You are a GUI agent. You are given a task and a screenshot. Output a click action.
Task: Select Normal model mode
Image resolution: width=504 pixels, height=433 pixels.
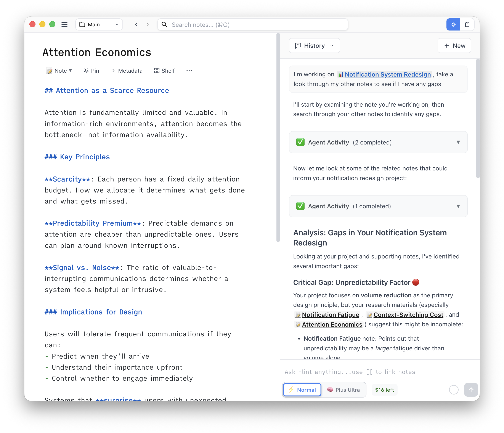(302, 390)
